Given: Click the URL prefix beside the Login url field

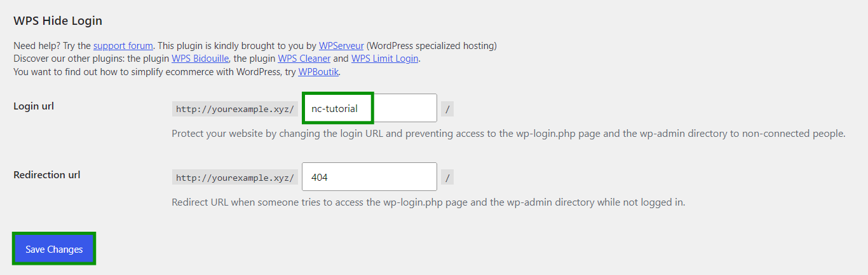Looking at the screenshot, I should [235, 109].
